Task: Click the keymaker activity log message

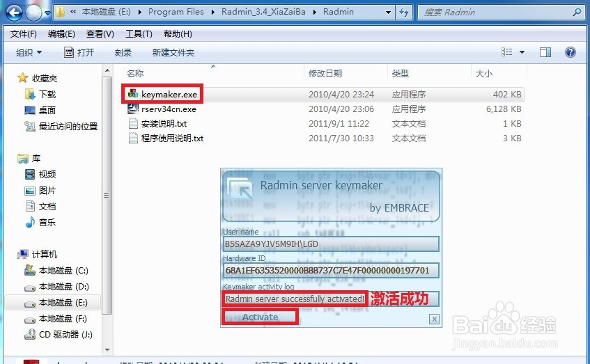Action: [x=295, y=299]
